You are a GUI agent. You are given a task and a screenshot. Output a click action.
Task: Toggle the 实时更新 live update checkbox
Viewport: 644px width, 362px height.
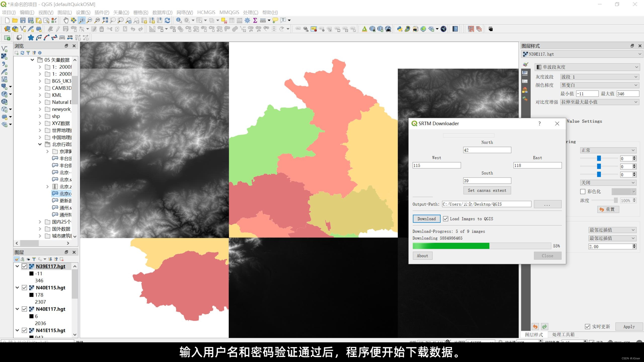tap(587, 327)
